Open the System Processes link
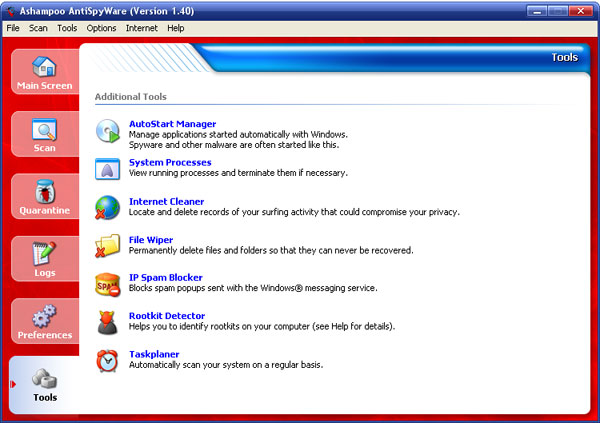Image resolution: width=600 pixels, height=423 pixels. point(170,162)
